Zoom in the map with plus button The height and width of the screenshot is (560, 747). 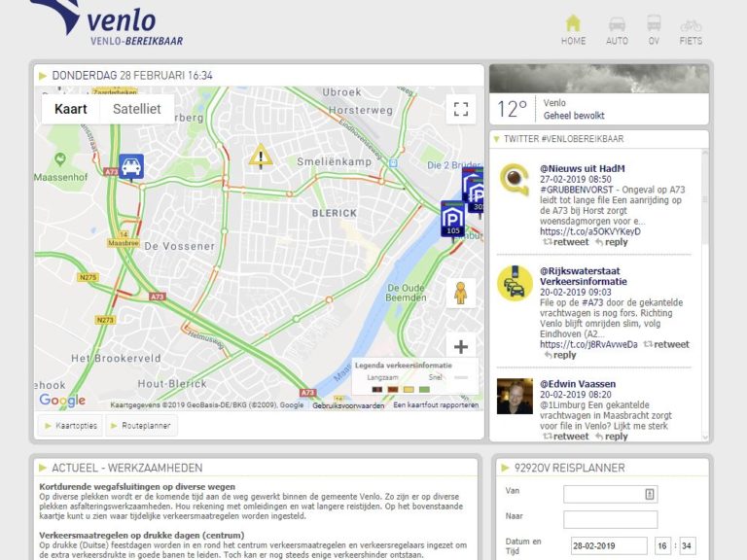point(461,347)
